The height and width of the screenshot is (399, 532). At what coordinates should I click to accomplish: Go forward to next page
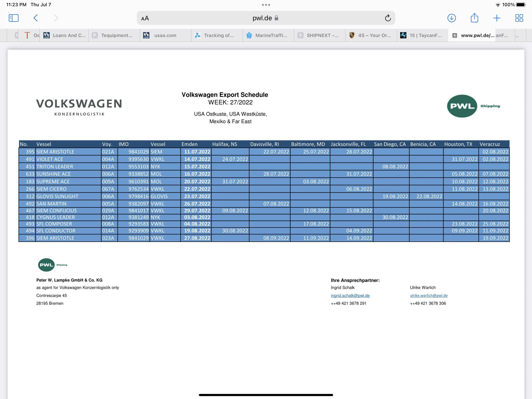pyautogui.click(x=56, y=18)
